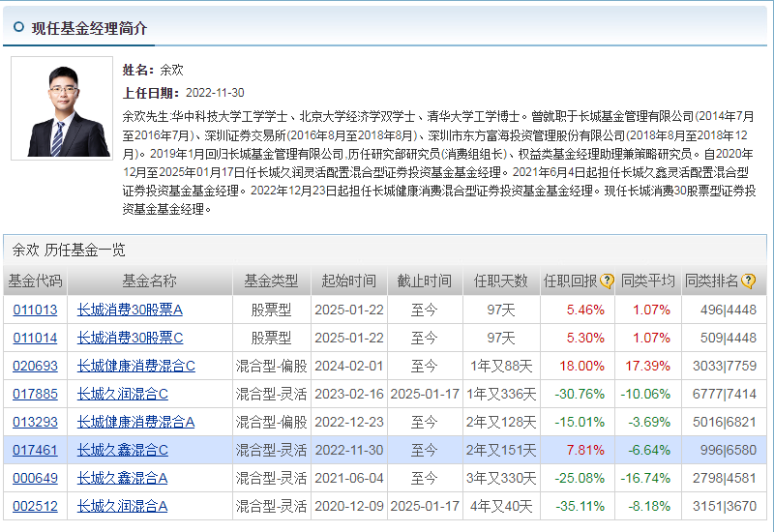Click the 基金名称 column header
774x532 pixels.
coord(150,281)
